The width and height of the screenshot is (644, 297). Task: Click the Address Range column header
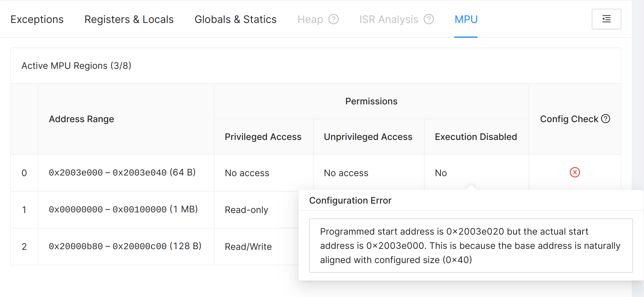[x=81, y=119]
